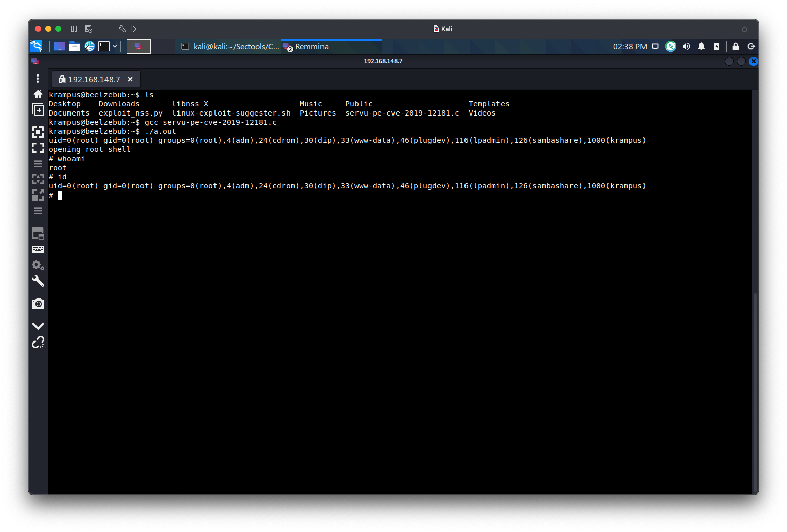The height and width of the screenshot is (532, 787).
Task: Launch the web browser from panel
Action: click(90, 46)
